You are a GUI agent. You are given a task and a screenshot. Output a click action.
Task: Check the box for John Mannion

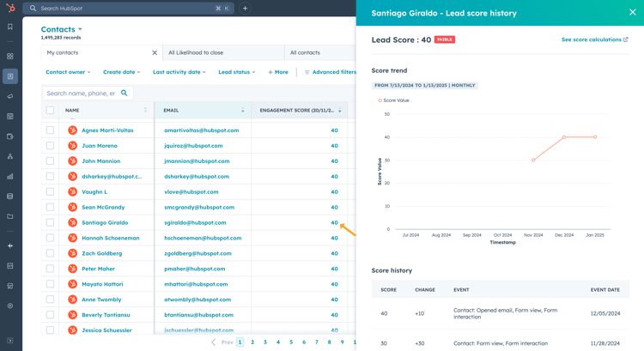pos(50,161)
